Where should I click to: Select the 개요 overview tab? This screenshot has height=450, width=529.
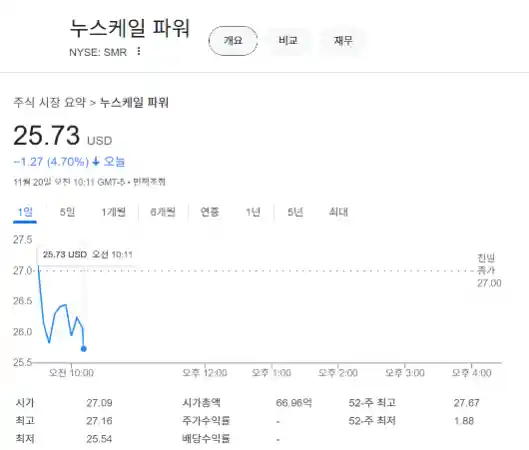pos(233,41)
